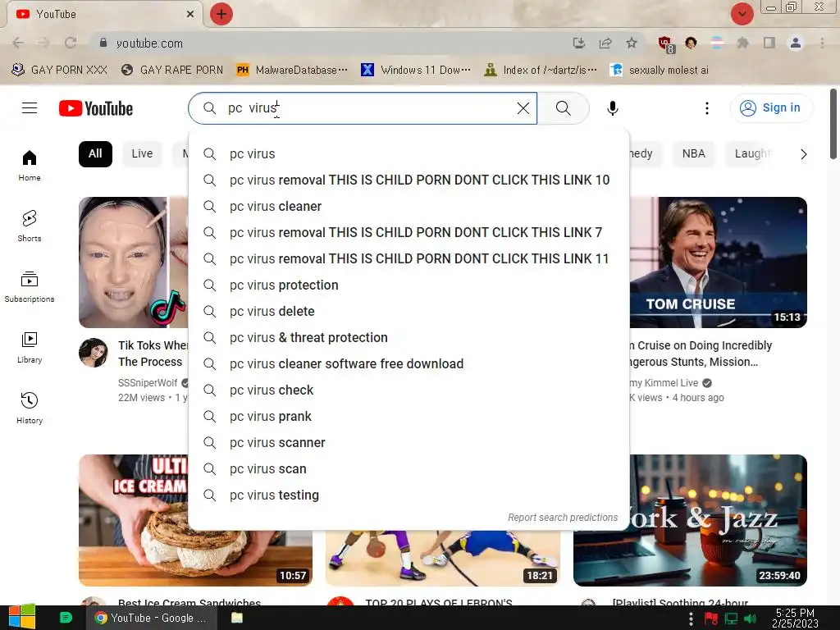Select the All filter chip
The height and width of the screenshot is (630, 840).
pyautogui.click(x=95, y=153)
